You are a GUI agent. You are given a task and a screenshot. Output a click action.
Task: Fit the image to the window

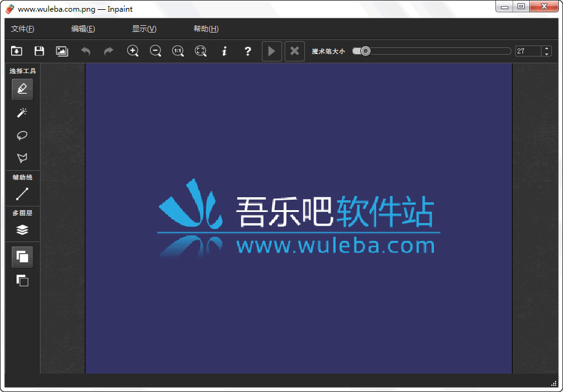201,51
